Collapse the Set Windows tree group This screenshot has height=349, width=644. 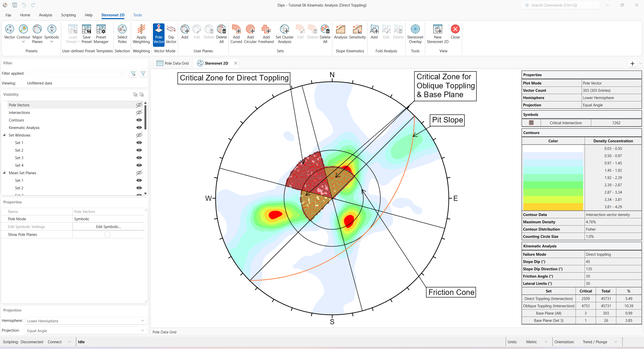4,135
